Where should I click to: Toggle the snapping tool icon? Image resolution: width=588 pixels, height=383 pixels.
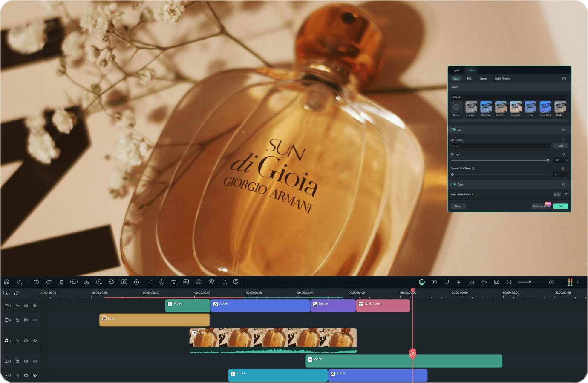point(484,282)
